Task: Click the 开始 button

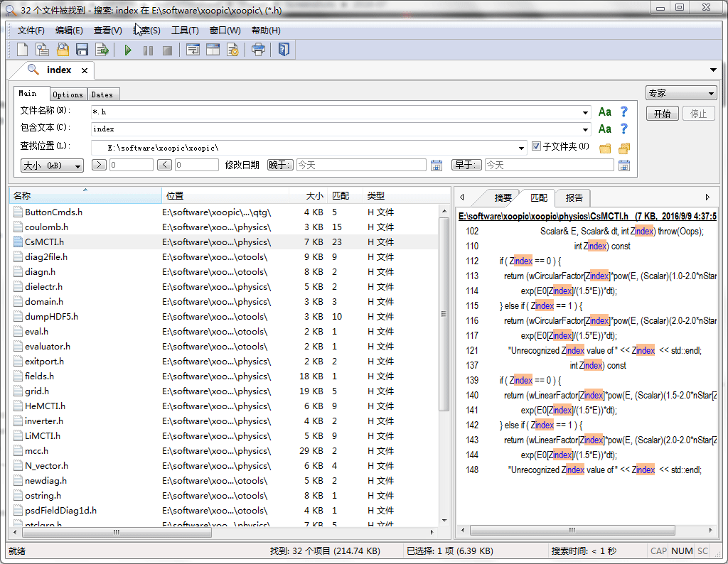Action: coord(662,114)
